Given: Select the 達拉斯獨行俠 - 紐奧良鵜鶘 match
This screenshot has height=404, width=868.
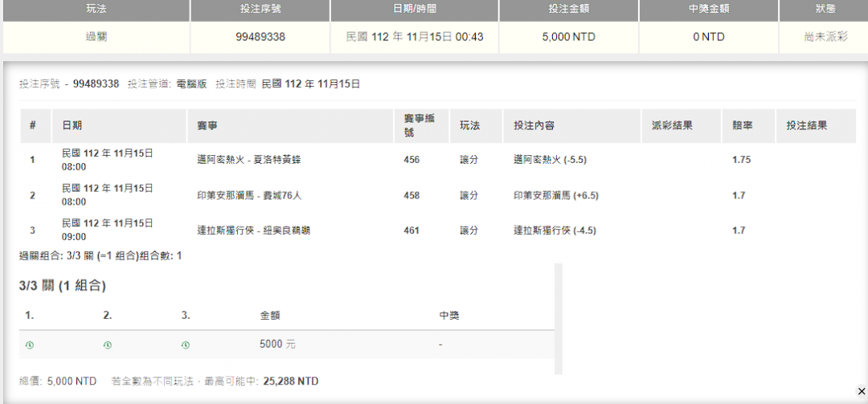Looking at the screenshot, I should coord(253,231).
